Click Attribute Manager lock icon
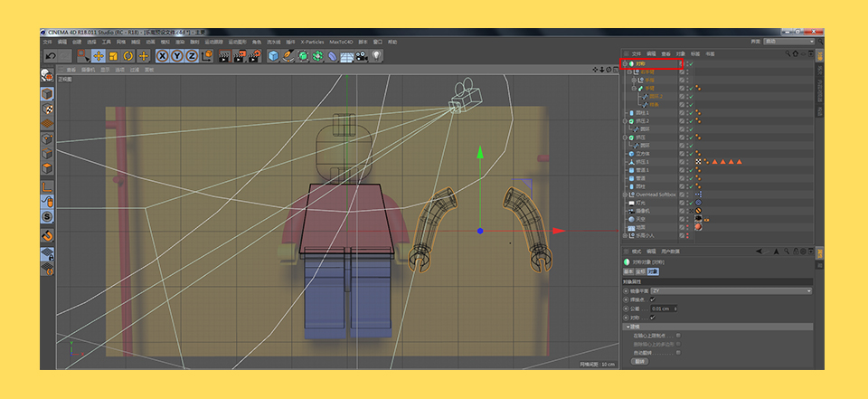Viewport: 868px width, 399px height. tap(796, 252)
